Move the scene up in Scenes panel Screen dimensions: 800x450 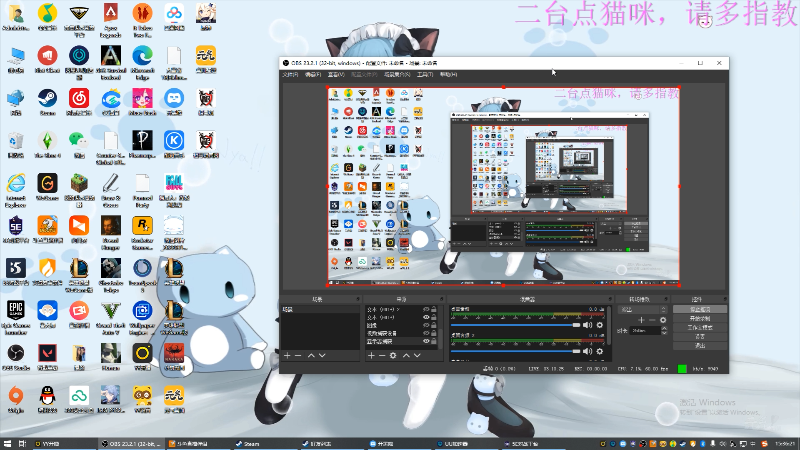click(311, 356)
